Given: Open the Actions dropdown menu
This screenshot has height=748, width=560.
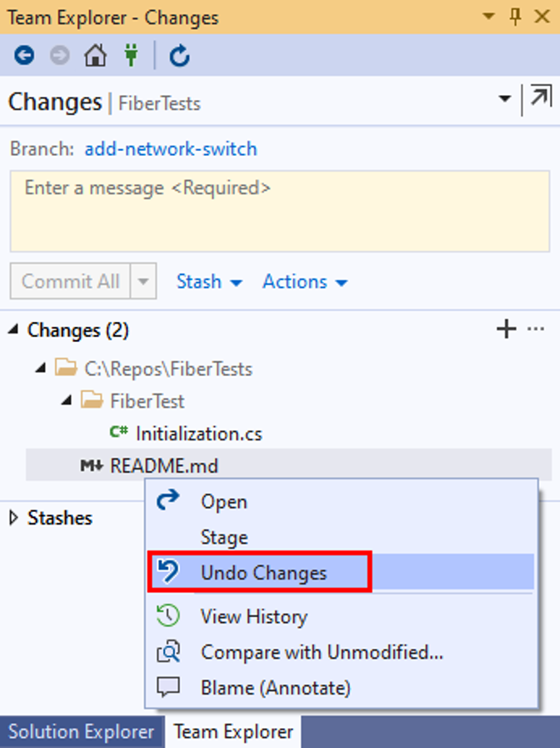Looking at the screenshot, I should click(305, 282).
